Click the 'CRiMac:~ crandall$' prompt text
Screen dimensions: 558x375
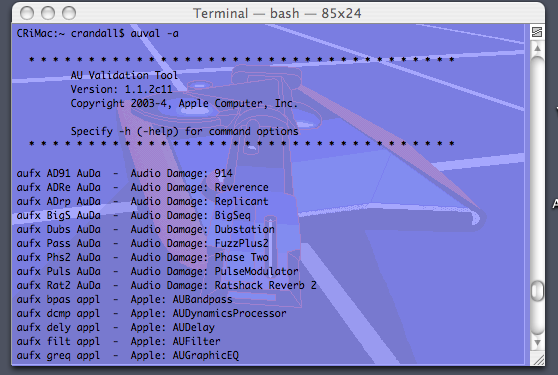70,33
